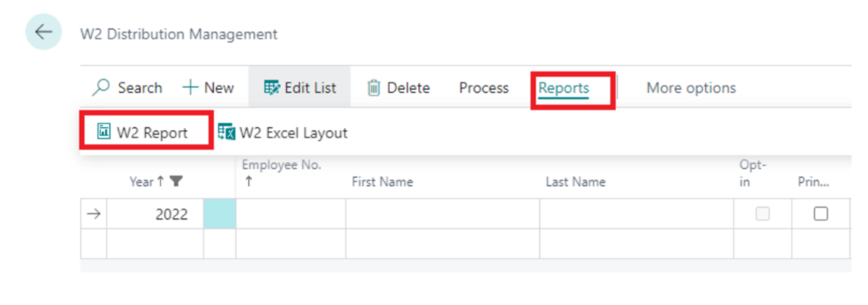Click the Delete trash can icon
868x305 pixels.
pos(374,88)
